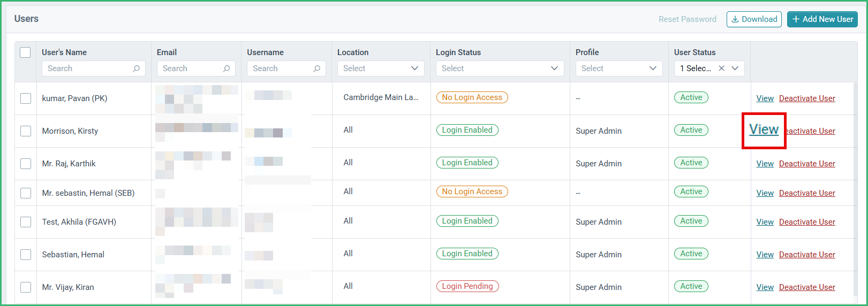
Task: Click the Reset Password link
Action: point(688,19)
